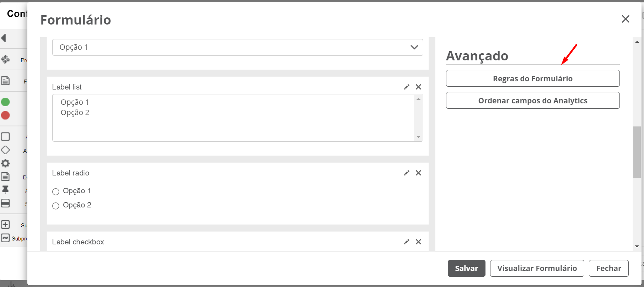This screenshot has height=287, width=644.
Task: Collapse the left sidebar arrow
Action: (x=4, y=38)
